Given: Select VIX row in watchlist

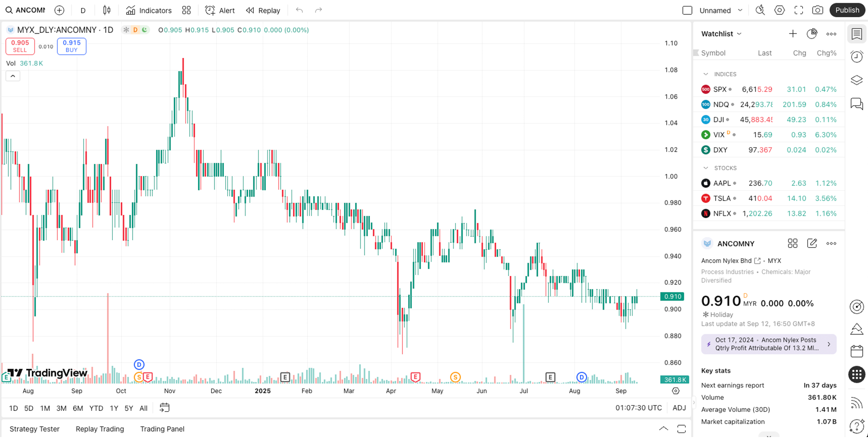Looking at the screenshot, I should coord(769,135).
